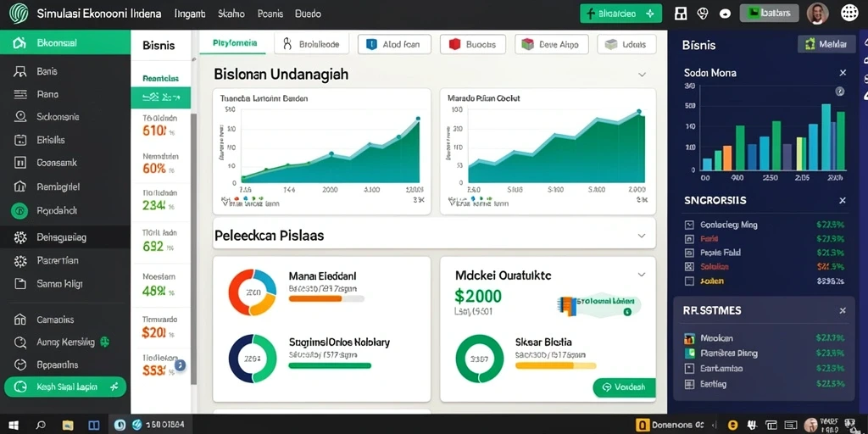Open the apps grid icon in top bar
The width and height of the screenshot is (868, 434).
pos(849,14)
